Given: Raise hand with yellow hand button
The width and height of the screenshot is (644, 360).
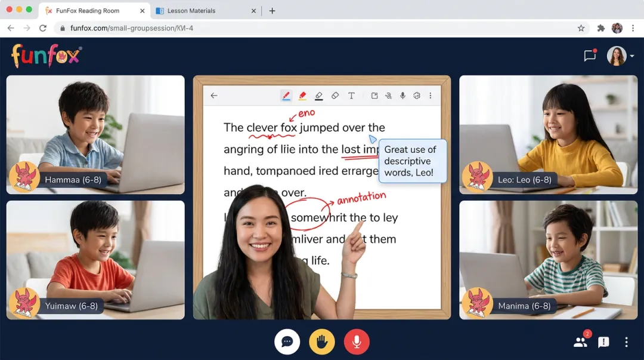Looking at the screenshot, I should (x=322, y=341).
